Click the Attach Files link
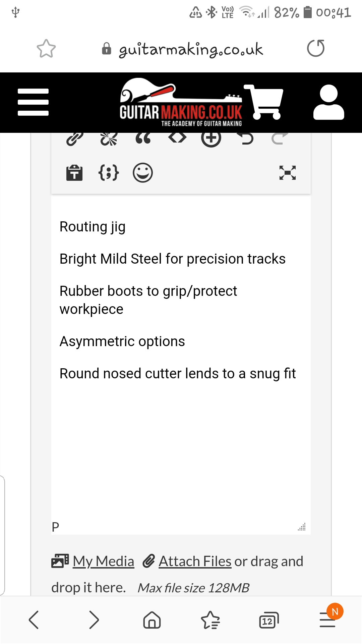Image resolution: width=362 pixels, height=644 pixels. click(195, 561)
